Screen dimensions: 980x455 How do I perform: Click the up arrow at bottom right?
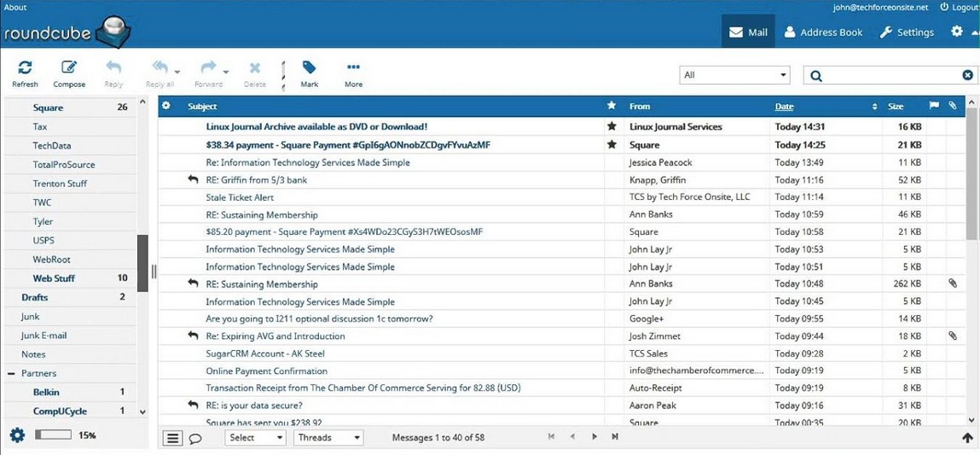click(x=968, y=438)
